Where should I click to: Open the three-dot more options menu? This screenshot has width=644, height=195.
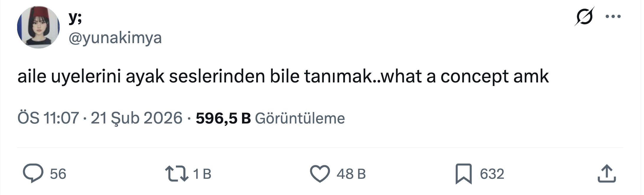pyautogui.click(x=613, y=17)
